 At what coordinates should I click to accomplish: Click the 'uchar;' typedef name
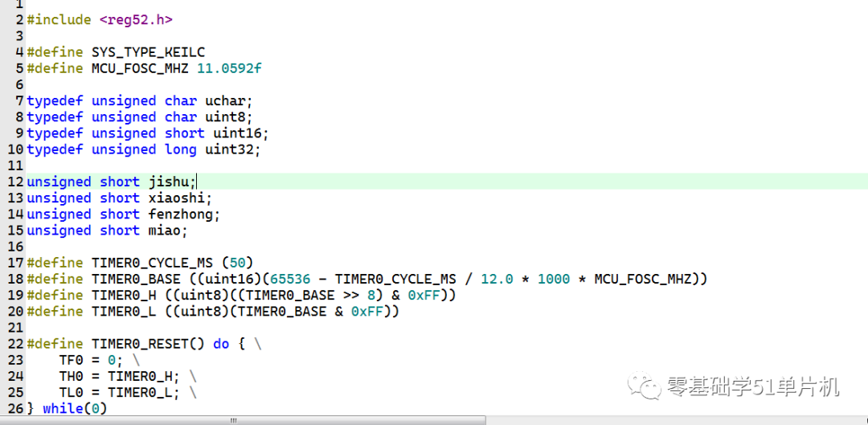[229, 101]
